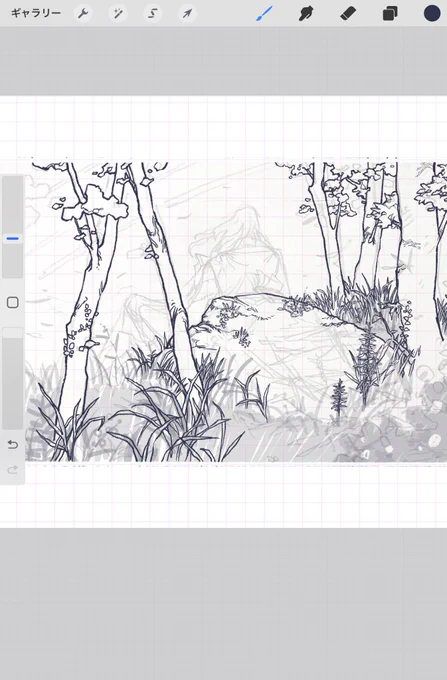This screenshot has width=447, height=680.
Task: Click the forest sketch canvas
Action: [x=236, y=311]
